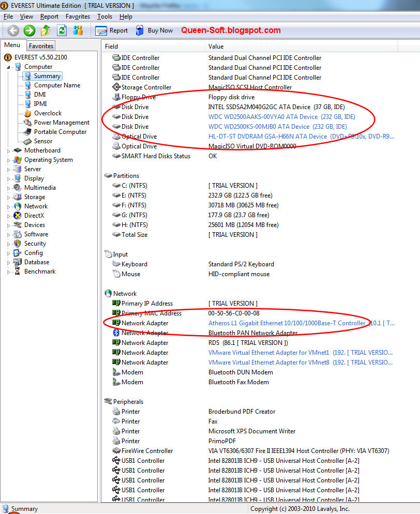This screenshot has height=514, width=420.
Task: Click the Refresh toolbar icon
Action: click(x=62, y=31)
